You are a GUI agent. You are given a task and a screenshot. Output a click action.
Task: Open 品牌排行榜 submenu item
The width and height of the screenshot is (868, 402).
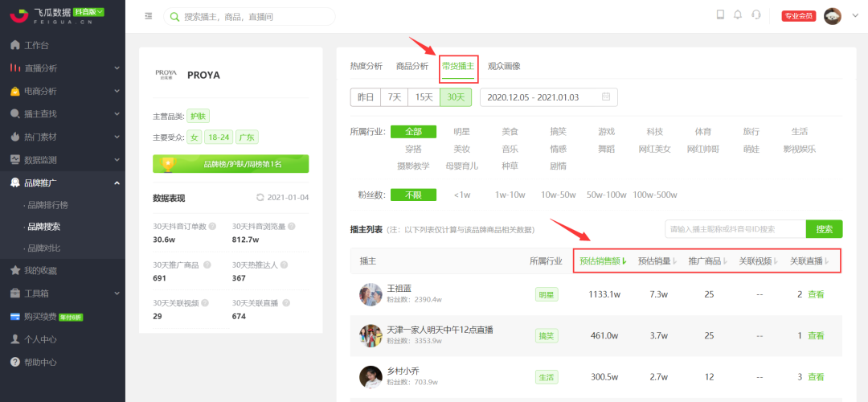coord(48,205)
